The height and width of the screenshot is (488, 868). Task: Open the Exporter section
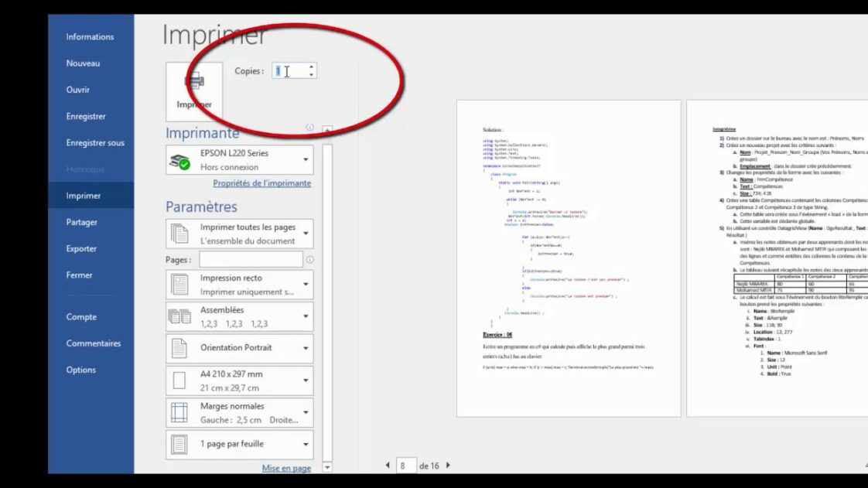(80, 248)
